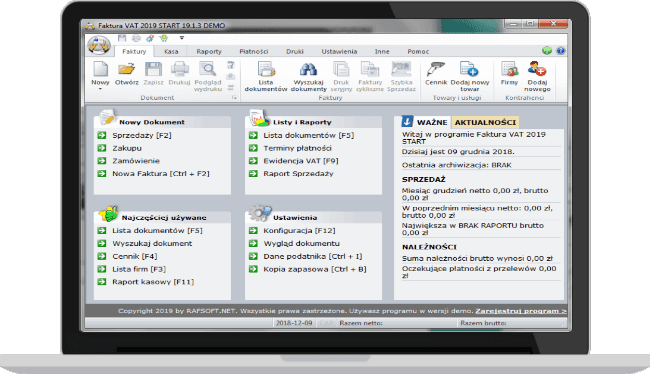Viewport: 650px width, 374px height.
Task: Open Sprzedaży [F2] new document link
Action: (142, 135)
